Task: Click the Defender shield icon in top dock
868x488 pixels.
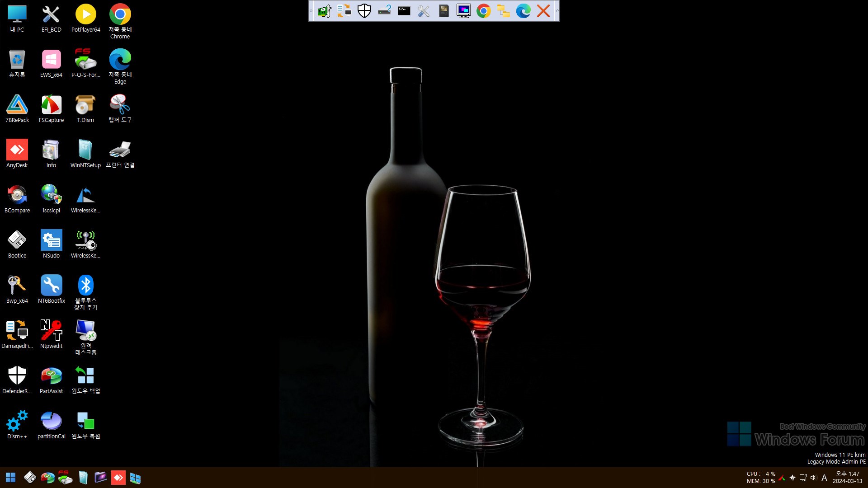Action: coord(364,11)
